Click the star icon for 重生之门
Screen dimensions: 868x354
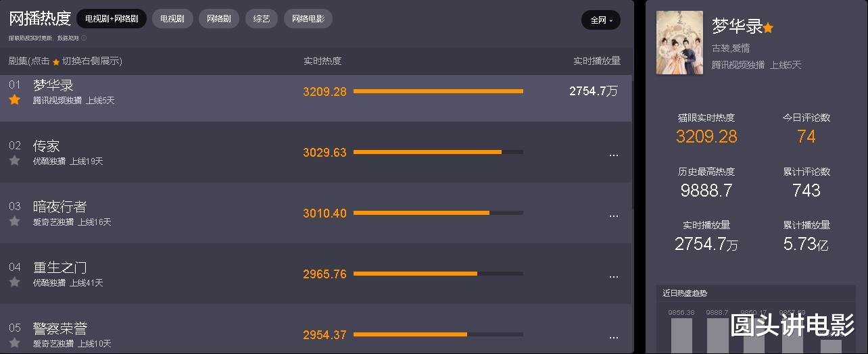(14, 282)
